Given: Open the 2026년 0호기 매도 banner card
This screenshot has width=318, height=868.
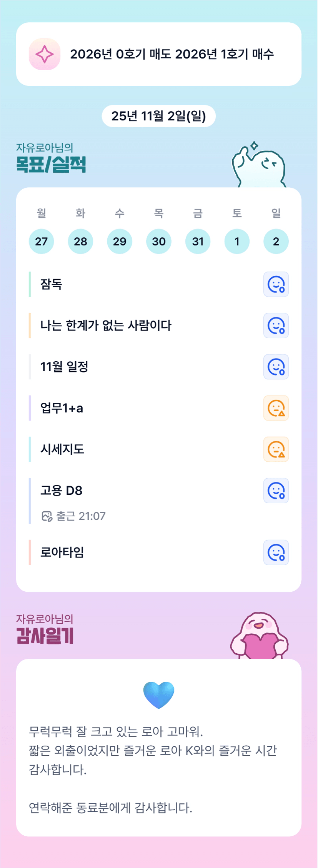Looking at the screenshot, I should [171, 54].
